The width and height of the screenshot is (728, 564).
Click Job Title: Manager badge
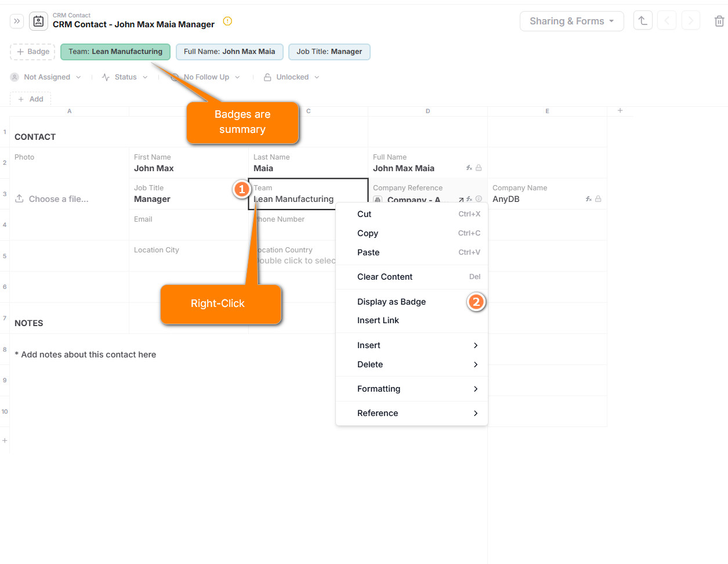(329, 52)
